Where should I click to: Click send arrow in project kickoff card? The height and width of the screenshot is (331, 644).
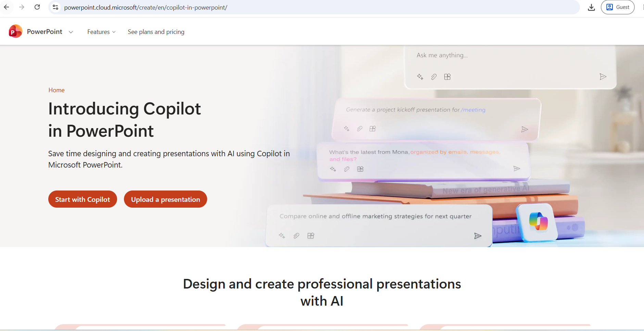tap(525, 129)
